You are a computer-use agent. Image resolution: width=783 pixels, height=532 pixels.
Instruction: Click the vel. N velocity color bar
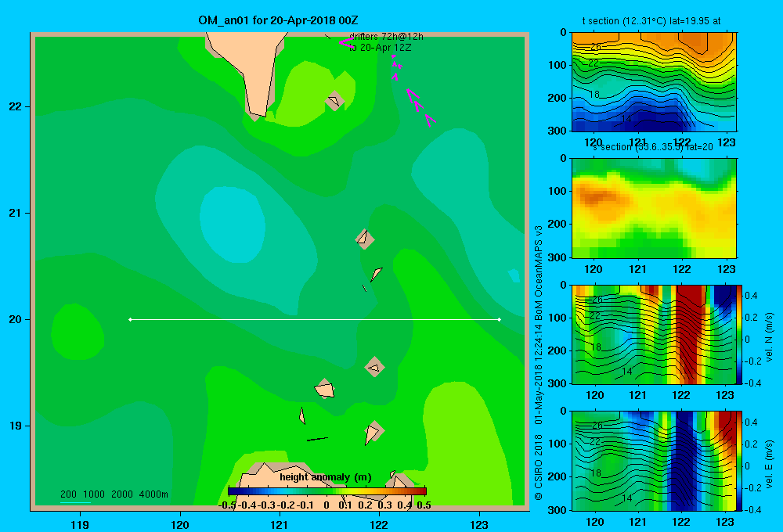click(x=740, y=334)
